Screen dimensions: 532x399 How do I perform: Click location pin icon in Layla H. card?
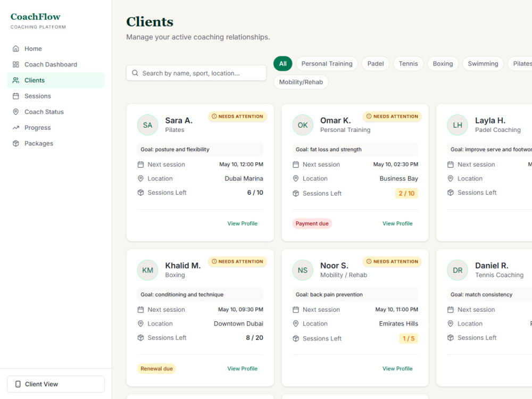(450, 178)
